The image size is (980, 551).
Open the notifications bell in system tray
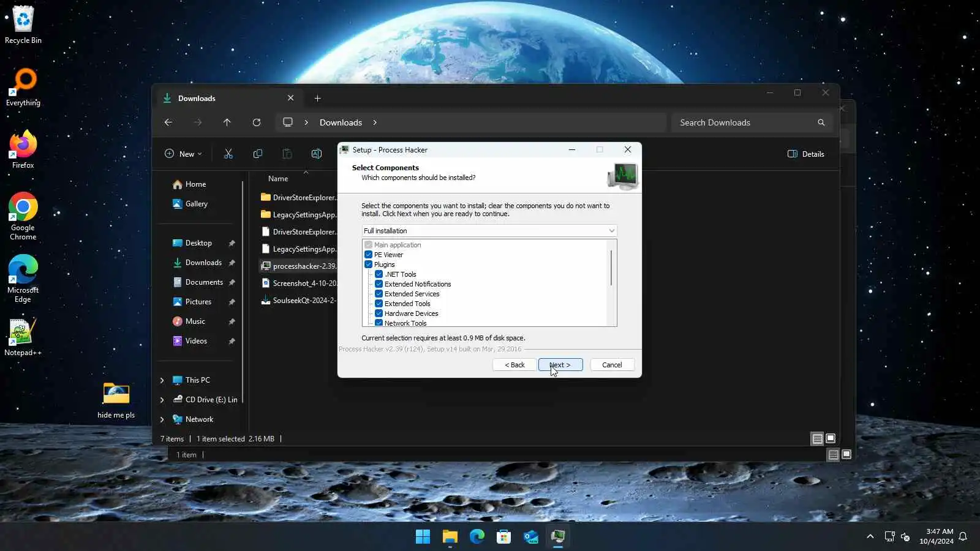963,537
